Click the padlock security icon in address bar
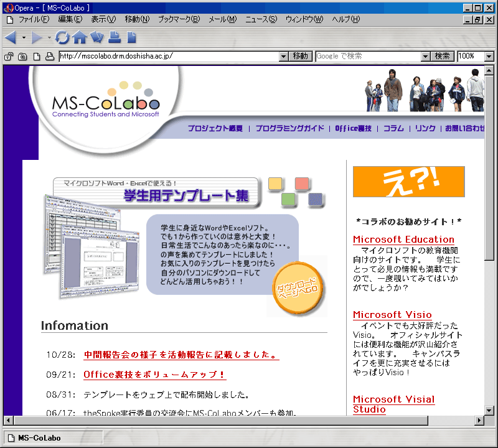 tap(9, 57)
